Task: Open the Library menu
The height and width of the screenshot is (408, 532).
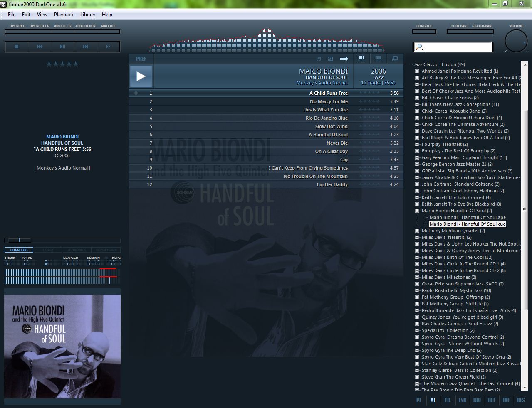Action: tap(88, 15)
